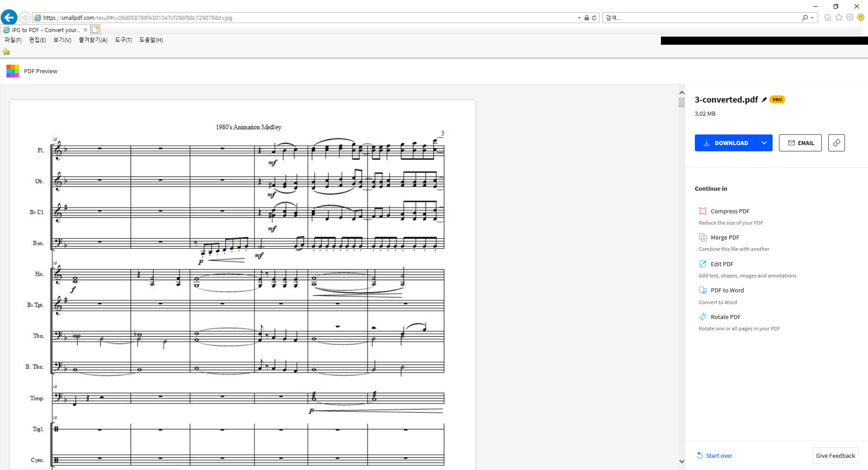Open the 즐겨찾기(A) menu
Viewport: 868px width, 470px height.
tap(93, 40)
